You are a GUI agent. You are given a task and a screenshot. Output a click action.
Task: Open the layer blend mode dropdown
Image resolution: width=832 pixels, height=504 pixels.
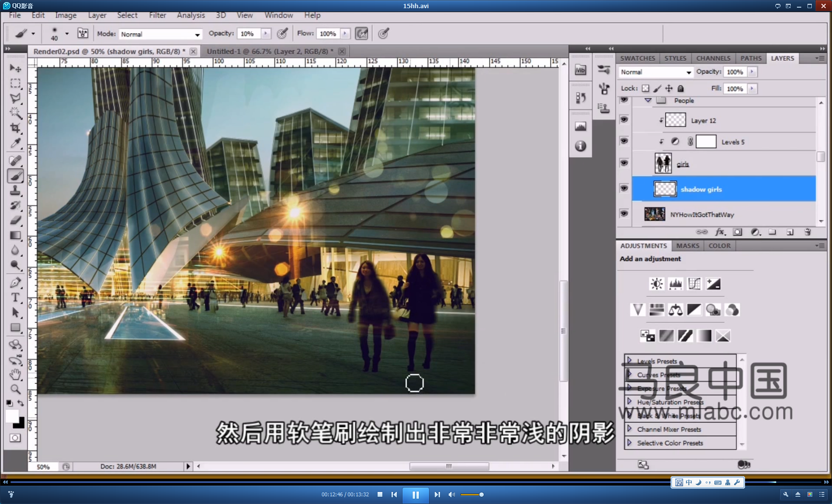(x=655, y=72)
